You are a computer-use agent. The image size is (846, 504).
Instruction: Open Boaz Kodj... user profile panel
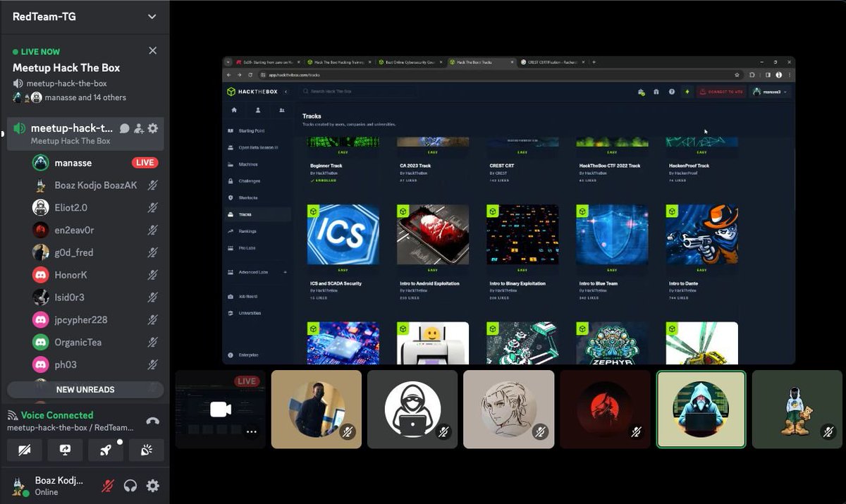tap(48, 486)
